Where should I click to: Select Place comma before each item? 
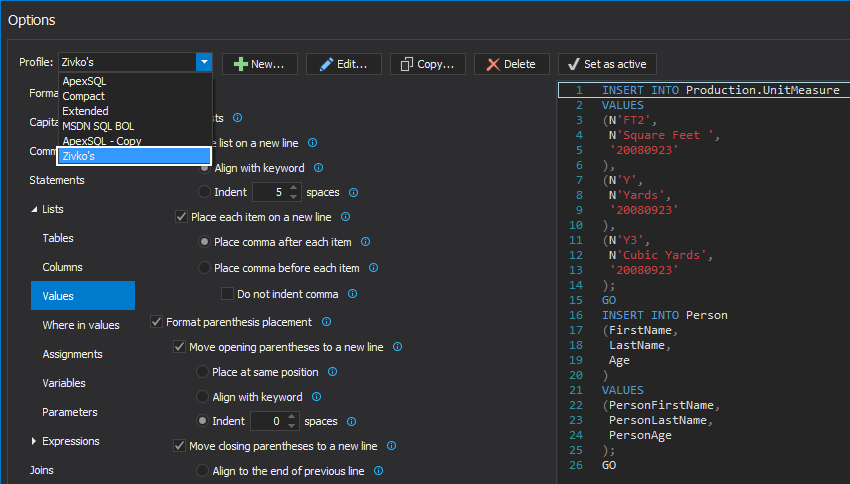tap(205, 268)
